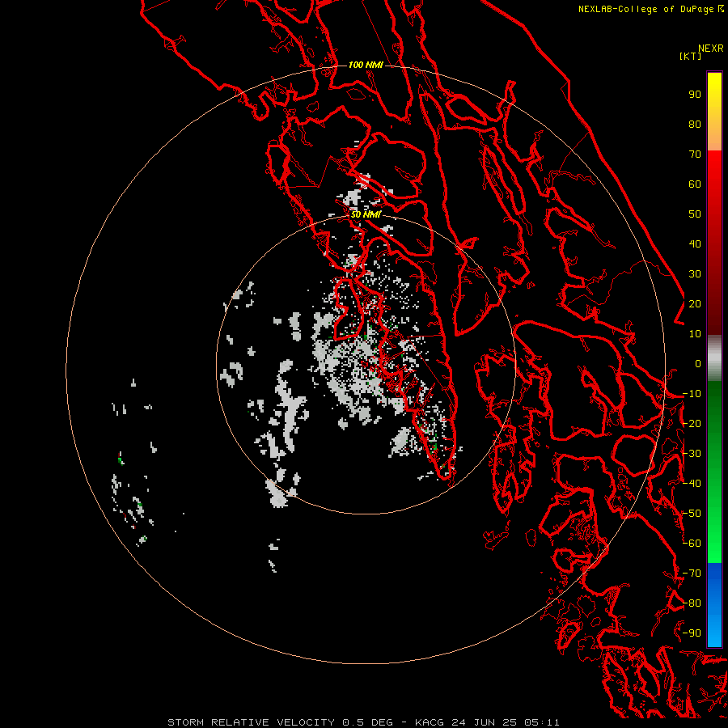Click the 05:11 timestamp in caption

(x=541, y=722)
